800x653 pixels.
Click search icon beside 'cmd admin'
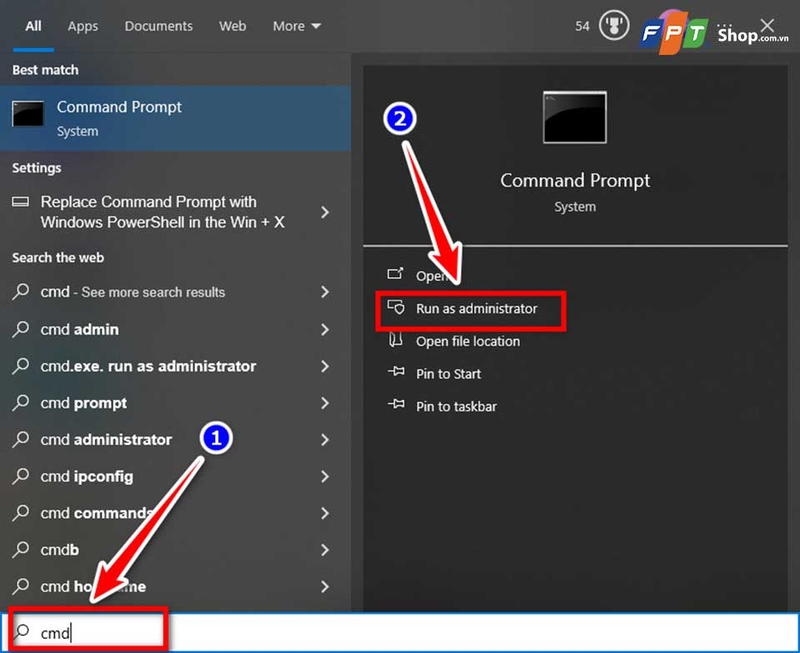[x=20, y=329]
